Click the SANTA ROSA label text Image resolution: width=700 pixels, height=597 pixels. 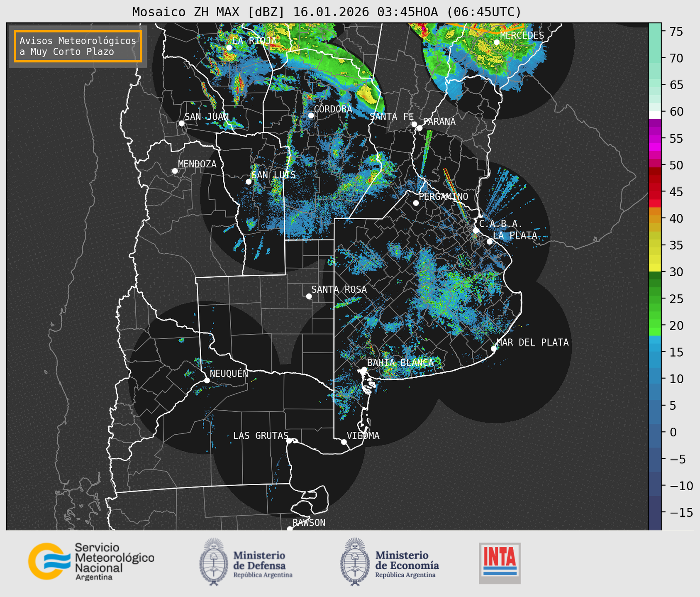[x=339, y=289]
